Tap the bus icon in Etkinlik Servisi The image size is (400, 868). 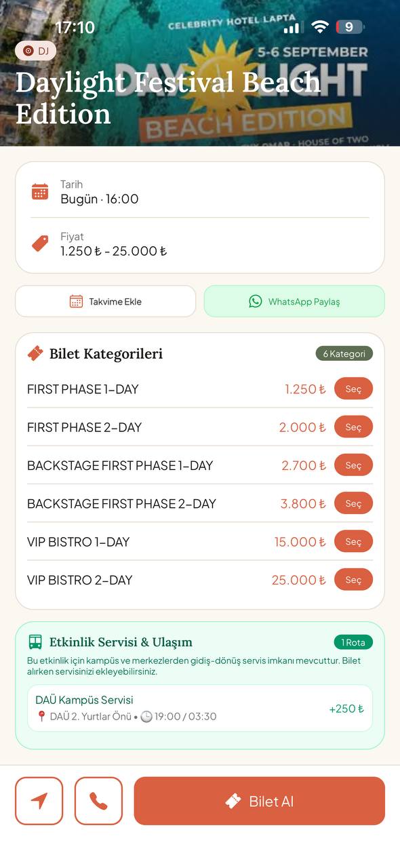tap(35, 642)
